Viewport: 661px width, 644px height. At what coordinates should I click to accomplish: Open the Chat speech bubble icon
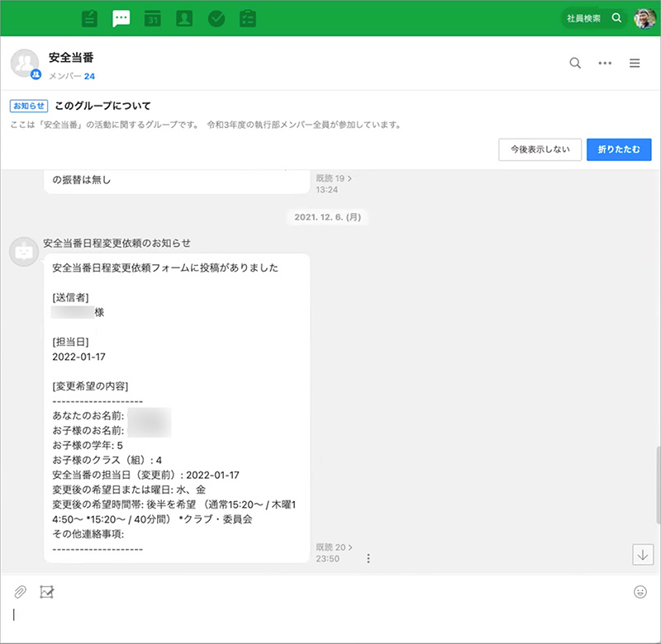121,18
